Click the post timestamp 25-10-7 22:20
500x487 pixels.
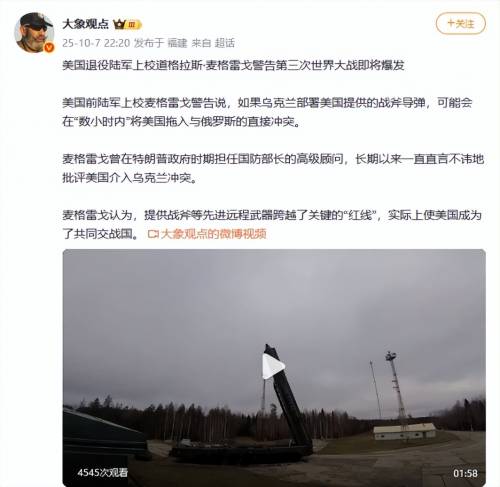[96, 43]
